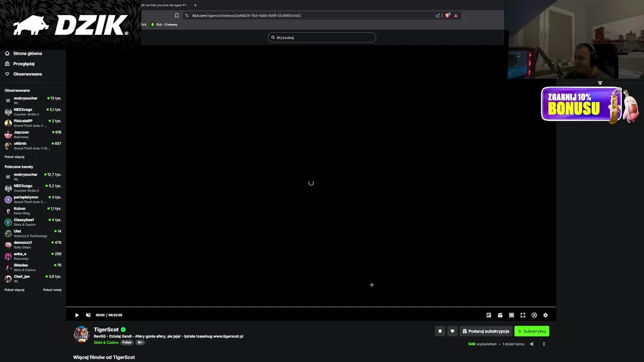Open Ulat Science & Technology channel
Image resolution: width=644 pixels, height=362 pixels.
point(33,233)
